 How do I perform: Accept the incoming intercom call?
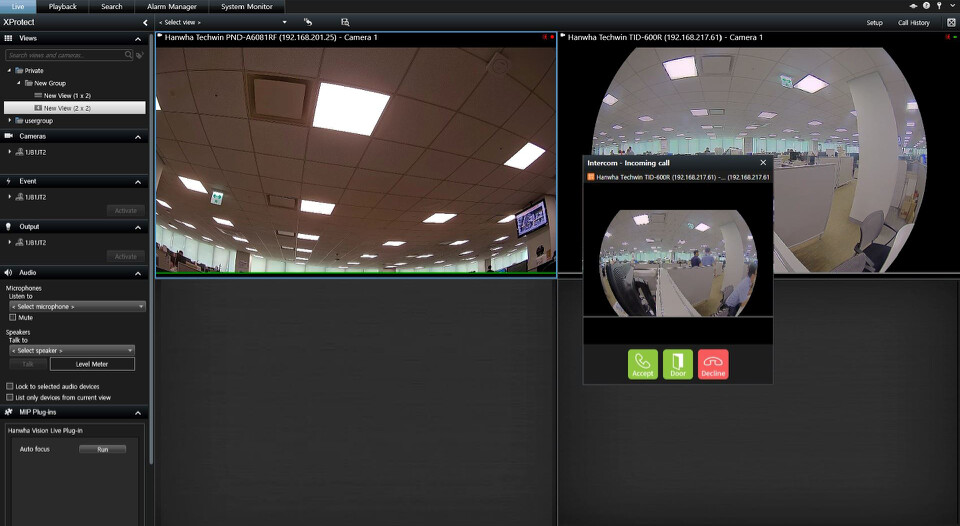[x=642, y=364]
